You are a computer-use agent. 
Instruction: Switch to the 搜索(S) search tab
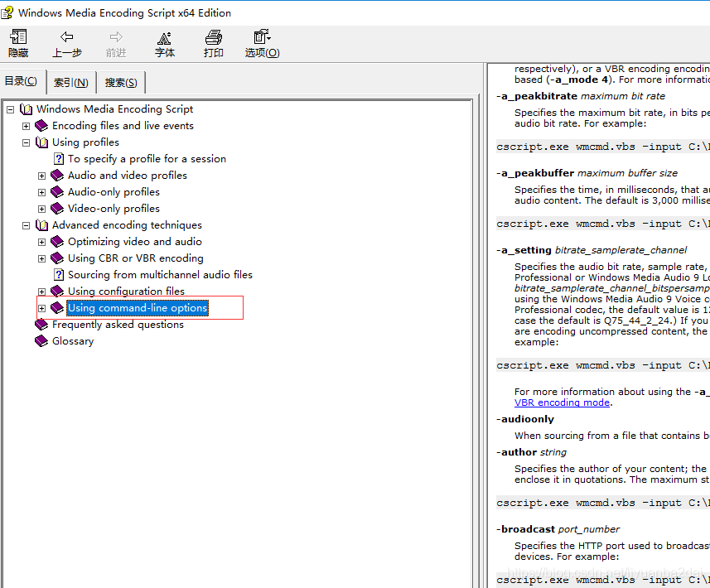coord(121,82)
